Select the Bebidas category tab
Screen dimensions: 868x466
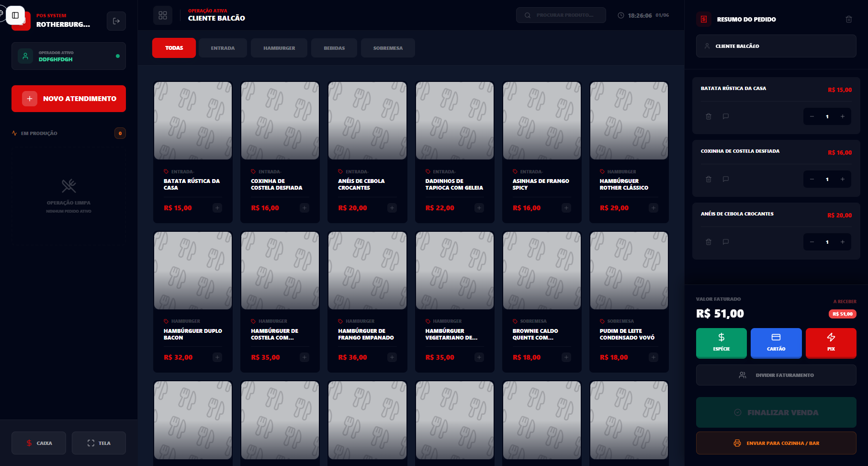pos(334,48)
